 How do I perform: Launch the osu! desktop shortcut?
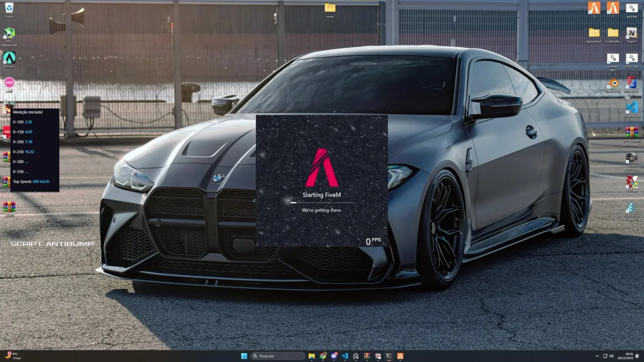tap(9, 84)
